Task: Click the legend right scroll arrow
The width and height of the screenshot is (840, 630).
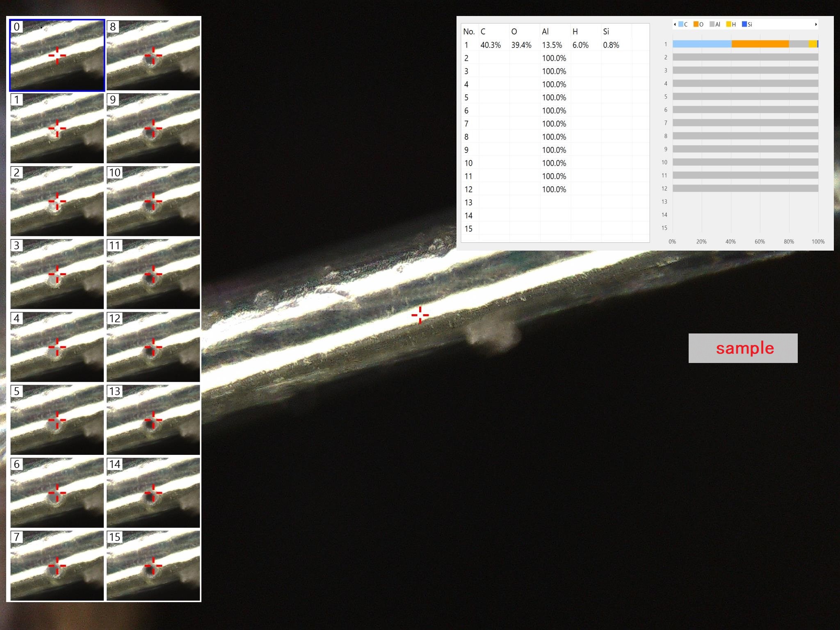Action: pos(816,25)
